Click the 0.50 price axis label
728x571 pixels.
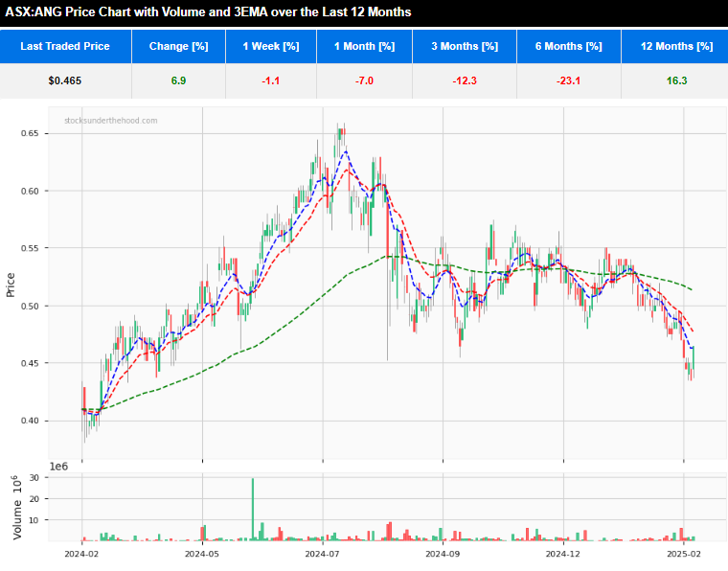click(x=30, y=306)
